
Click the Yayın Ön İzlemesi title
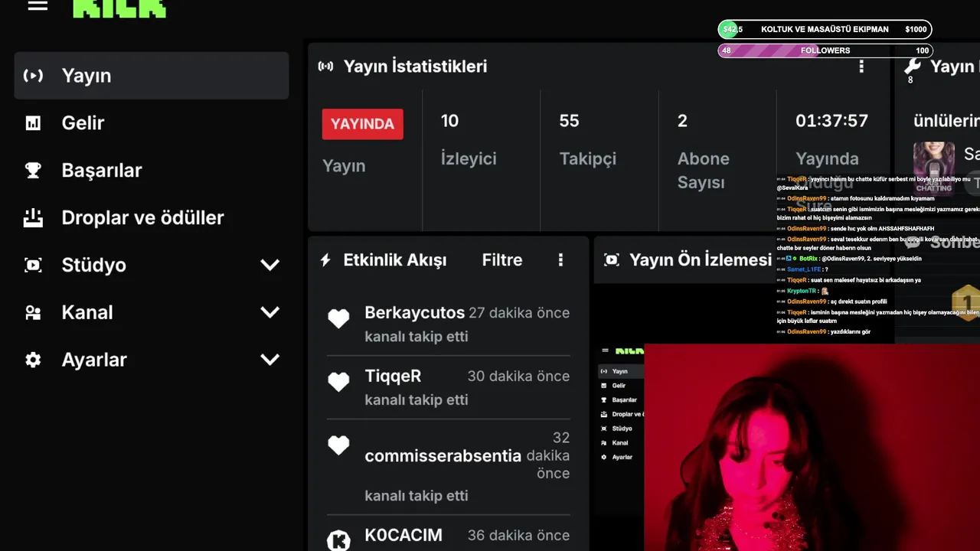point(701,260)
